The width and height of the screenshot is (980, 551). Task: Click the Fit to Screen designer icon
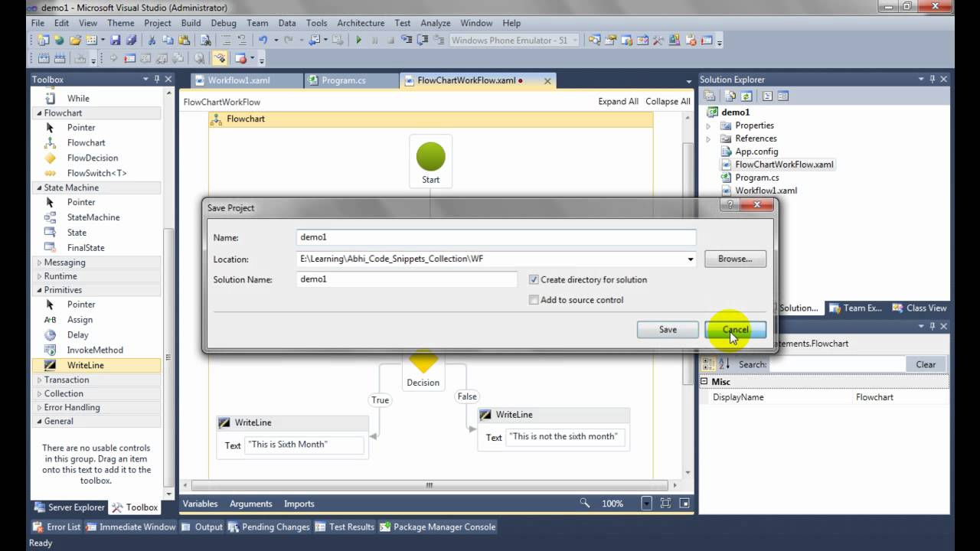665,503
